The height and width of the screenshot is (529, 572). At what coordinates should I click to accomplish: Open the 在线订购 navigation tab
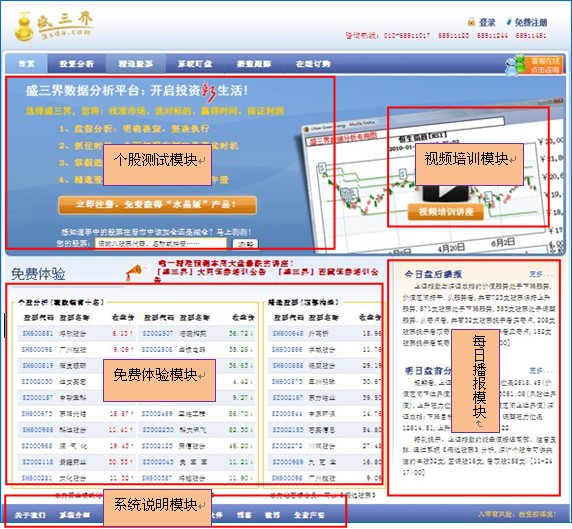313,64
